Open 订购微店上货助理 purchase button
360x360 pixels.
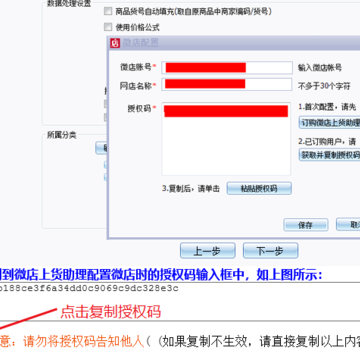(329, 122)
